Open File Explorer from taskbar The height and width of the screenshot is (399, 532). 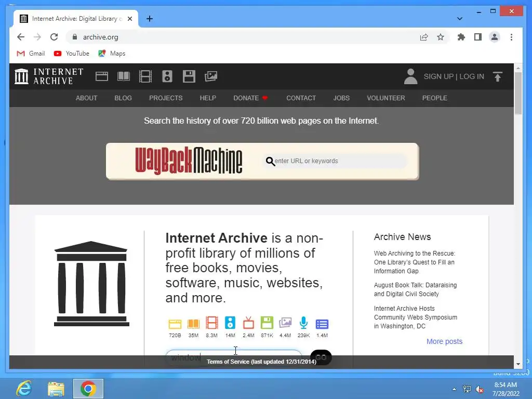pos(56,389)
